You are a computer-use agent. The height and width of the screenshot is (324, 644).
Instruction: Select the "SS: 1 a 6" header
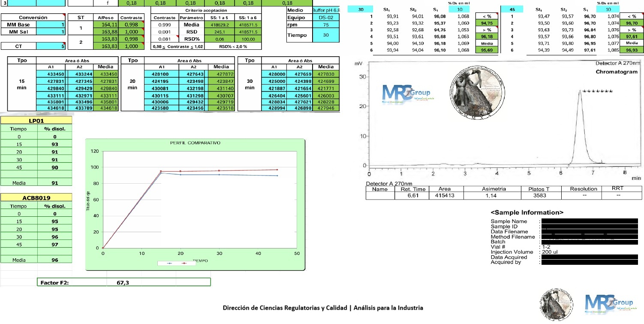[x=247, y=18]
